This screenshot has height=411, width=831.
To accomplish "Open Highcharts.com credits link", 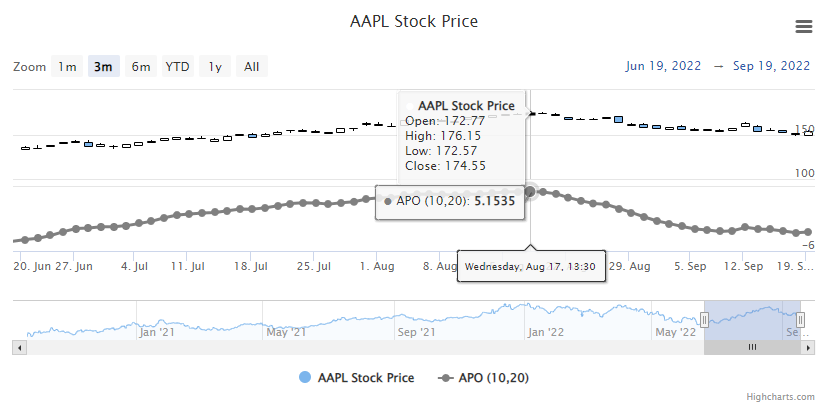I will (x=785, y=397).
